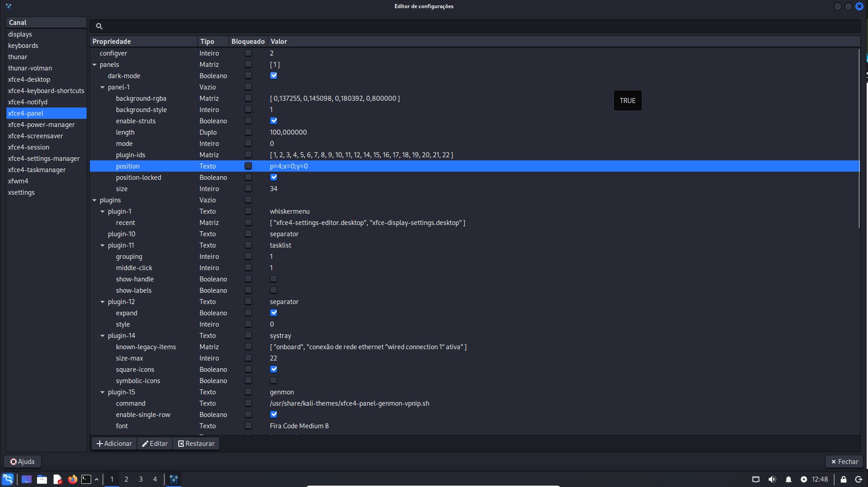Open the file manager from the panel

42,479
